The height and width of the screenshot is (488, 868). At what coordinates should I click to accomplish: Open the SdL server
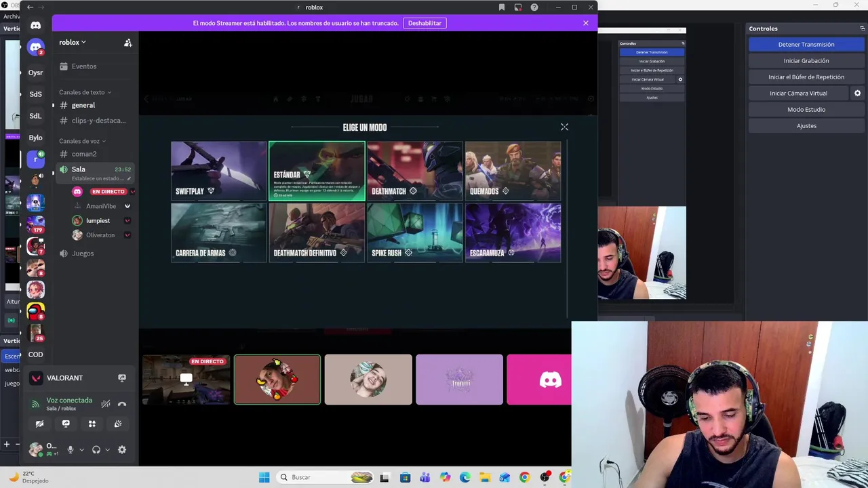(35, 116)
